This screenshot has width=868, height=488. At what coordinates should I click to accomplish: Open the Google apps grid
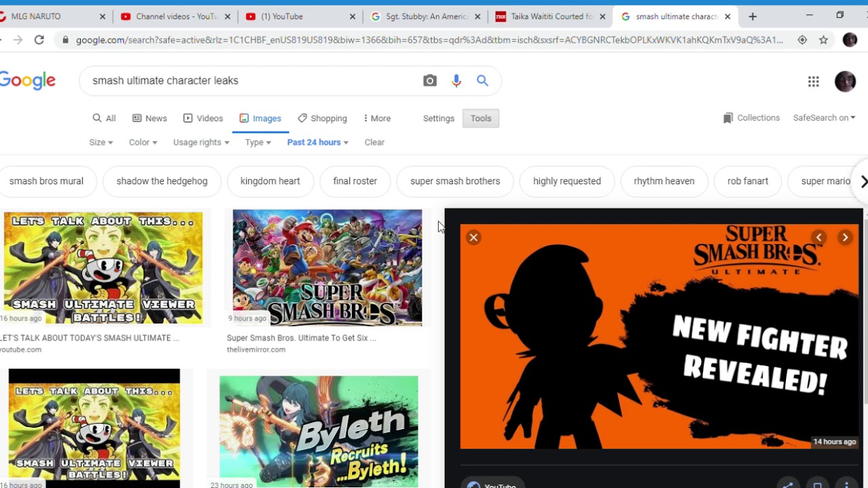click(814, 82)
